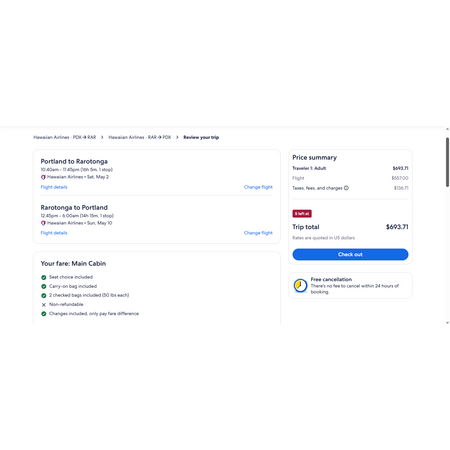Go to the Hawaiian Airlines RAR to PDX breadcrumb
The height and width of the screenshot is (450, 450).
point(140,137)
